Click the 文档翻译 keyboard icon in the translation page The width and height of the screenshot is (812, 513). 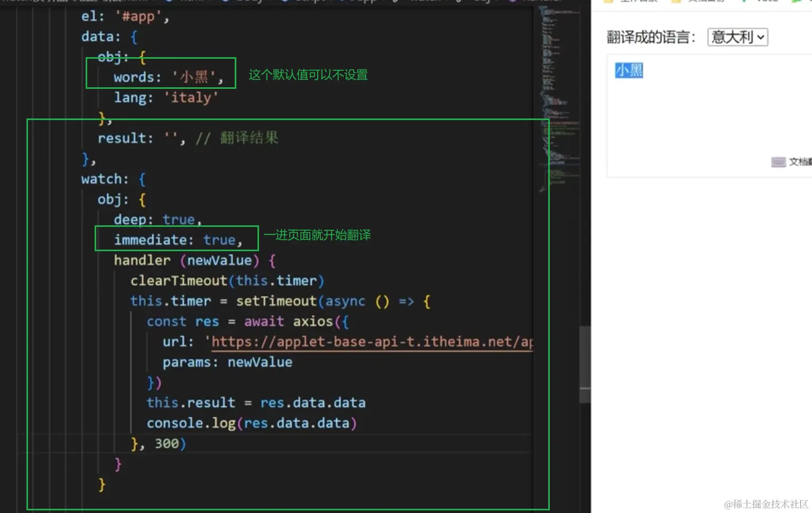coord(778,162)
